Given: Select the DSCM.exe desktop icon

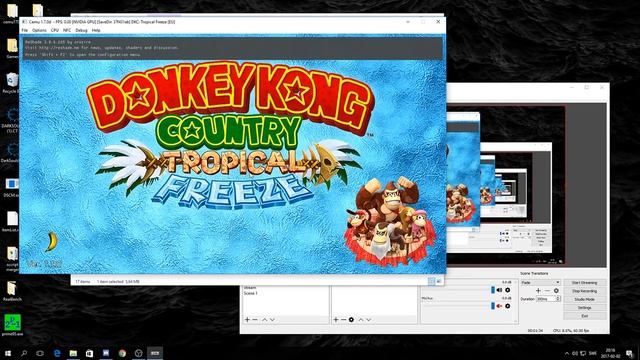Looking at the screenshot, I should (11, 187).
